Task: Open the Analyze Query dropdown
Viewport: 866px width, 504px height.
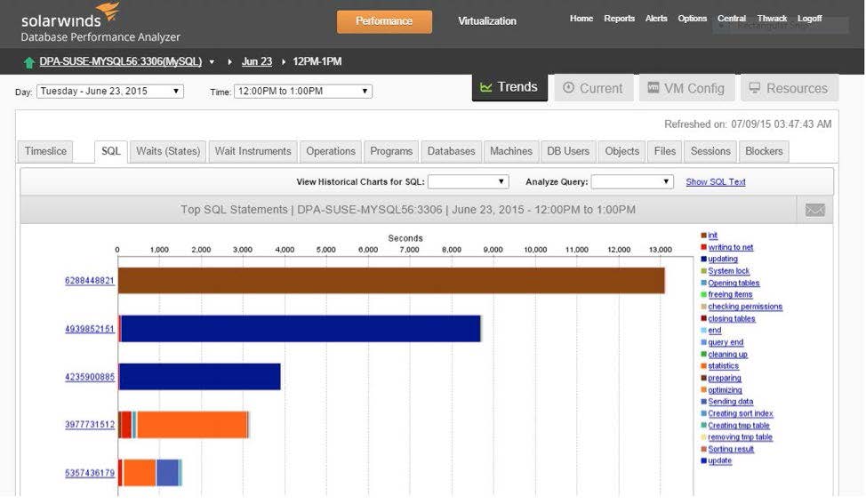Action: click(x=632, y=182)
